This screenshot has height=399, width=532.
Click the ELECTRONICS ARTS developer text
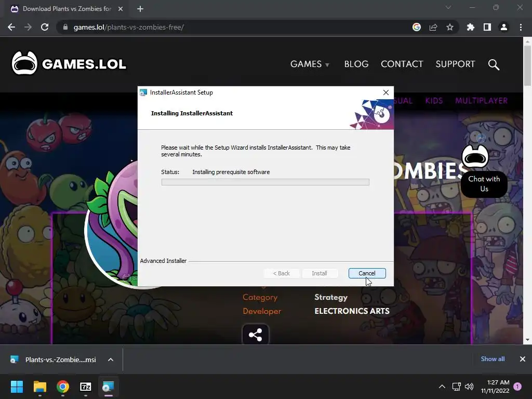pos(352,311)
